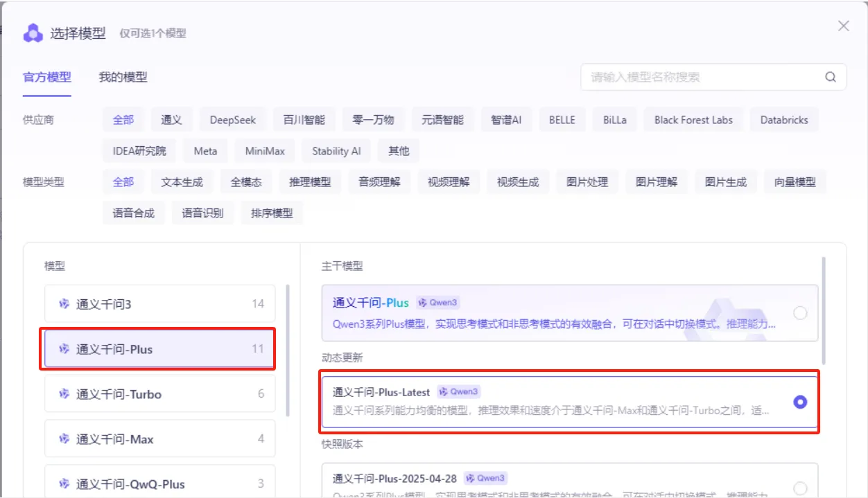This screenshot has width=868, height=498.
Task: Click the icon beside 通义千问3
Action: click(64, 303)
